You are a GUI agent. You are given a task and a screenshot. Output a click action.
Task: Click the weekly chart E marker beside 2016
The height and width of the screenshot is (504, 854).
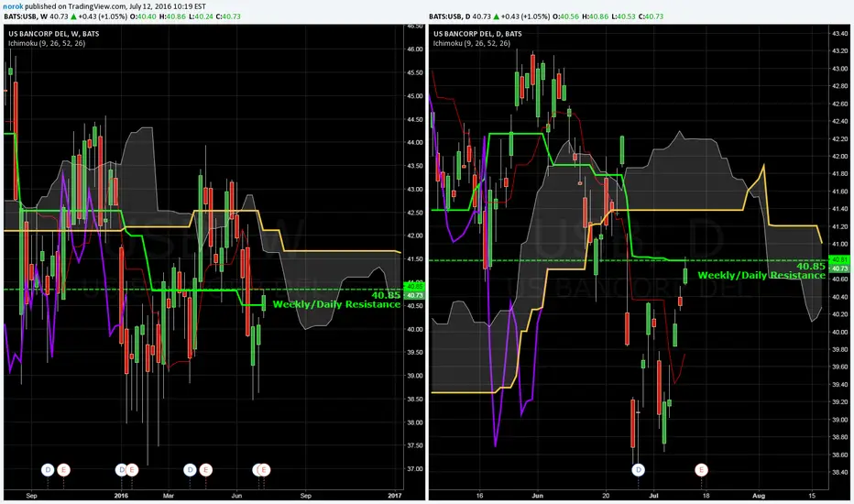click(x=132, y=470)
